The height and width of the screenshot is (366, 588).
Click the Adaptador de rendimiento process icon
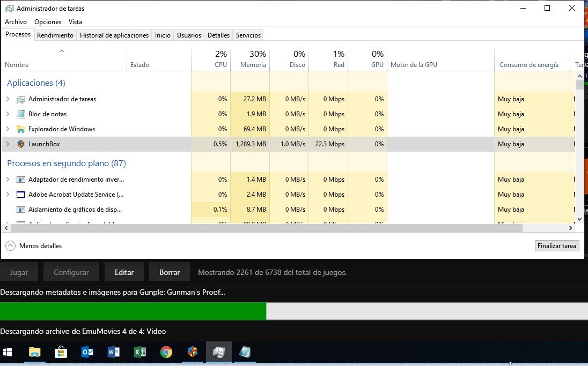pos(20,180)
